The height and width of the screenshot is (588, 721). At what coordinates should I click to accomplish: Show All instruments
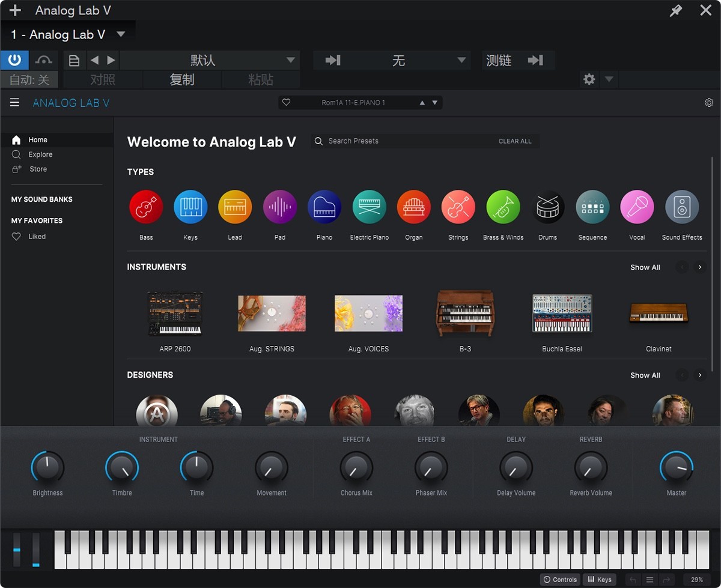point(645,267)
